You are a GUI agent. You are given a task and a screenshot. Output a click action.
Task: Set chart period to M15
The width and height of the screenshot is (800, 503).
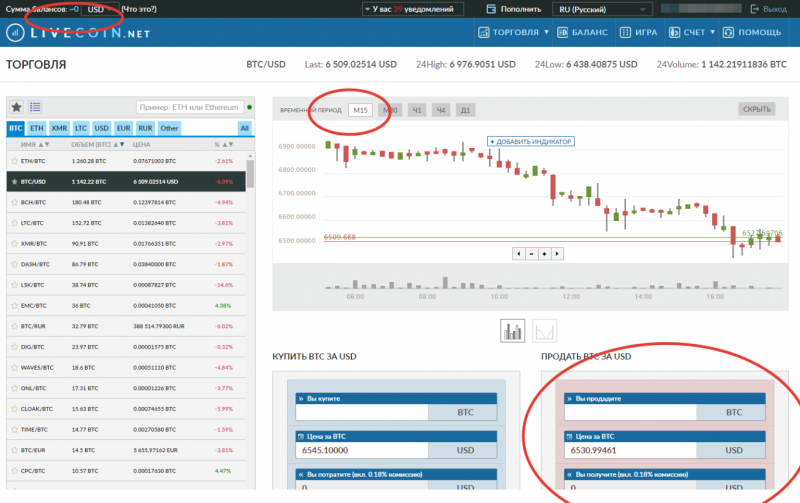[x=360, y=110]
